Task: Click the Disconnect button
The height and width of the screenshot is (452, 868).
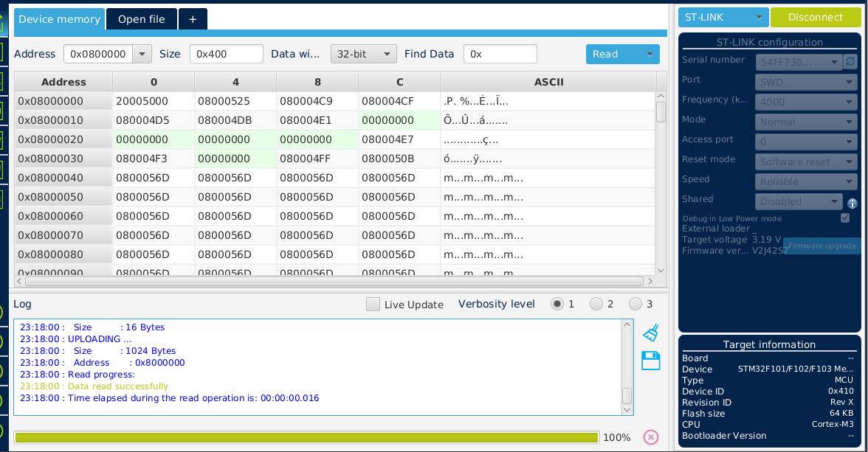Action: click(816, 16)
